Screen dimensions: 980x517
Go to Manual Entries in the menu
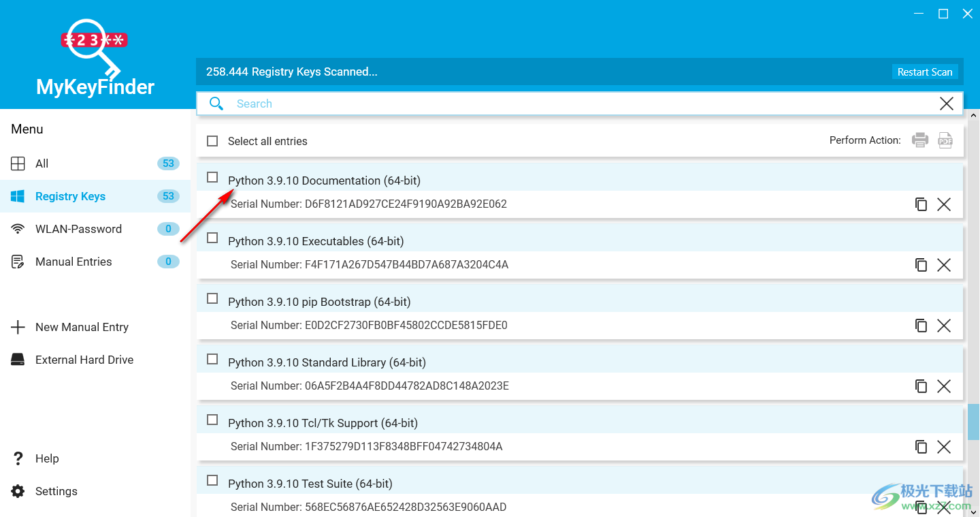pos(95,262)
